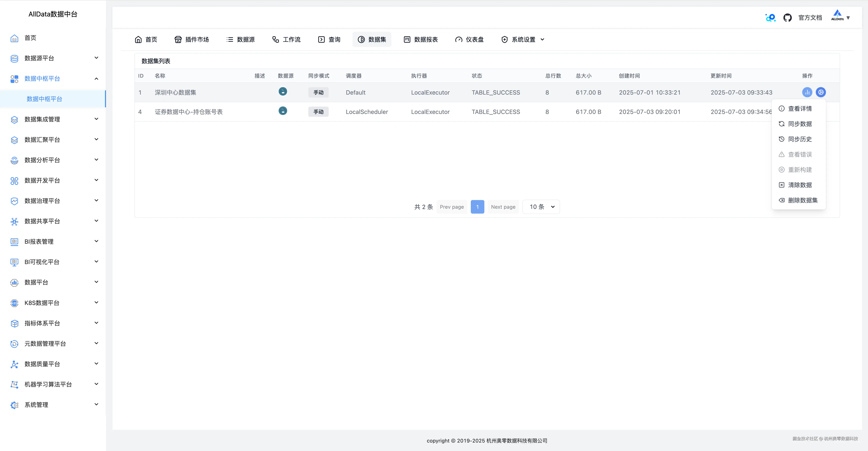Image resolution: width=868 pixels, height=451 pixels.
Task: Select the 数据中枢平台 submenu item
Action: click(x=44, y=99)
